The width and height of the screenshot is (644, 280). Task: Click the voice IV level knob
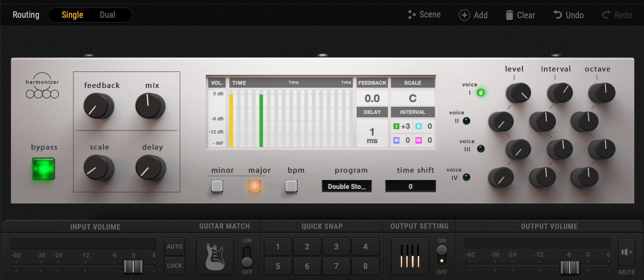pos(501,177)
